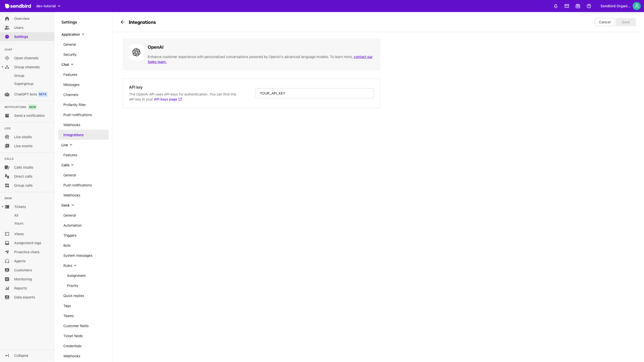Click the ChatGPT bots robot icon
The width and height of the screenshot is (644, 362).
point(7,94)
